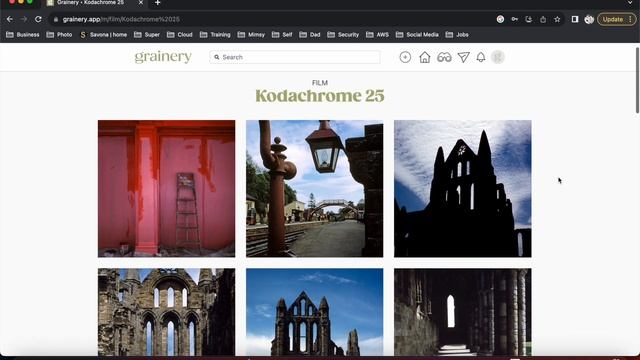Click the FILM label above the title
The width and height of the screenshot is (640, 360).
(320, 83)
